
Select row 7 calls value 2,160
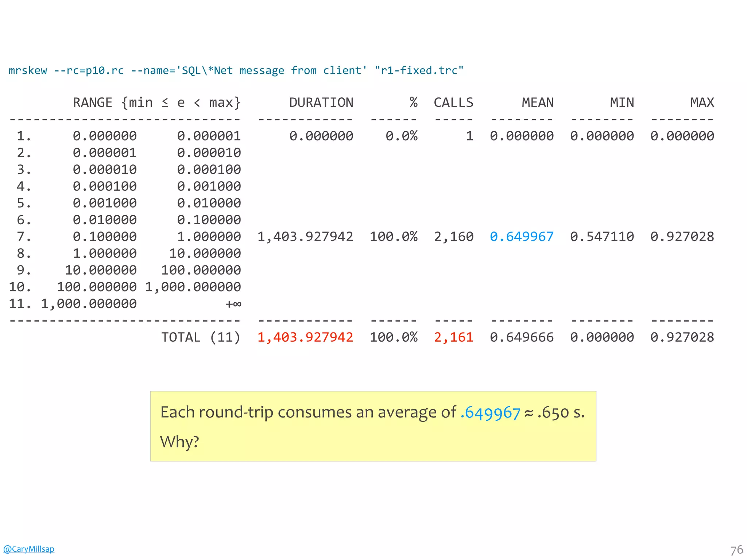coord(453,237)
